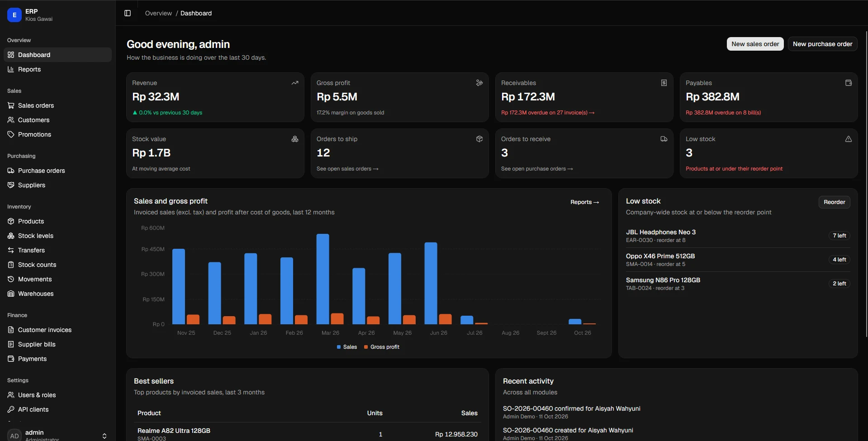Screen dimensions: 868x441
Task: Click the Stock counts clipboard icon
Action: 11,265
